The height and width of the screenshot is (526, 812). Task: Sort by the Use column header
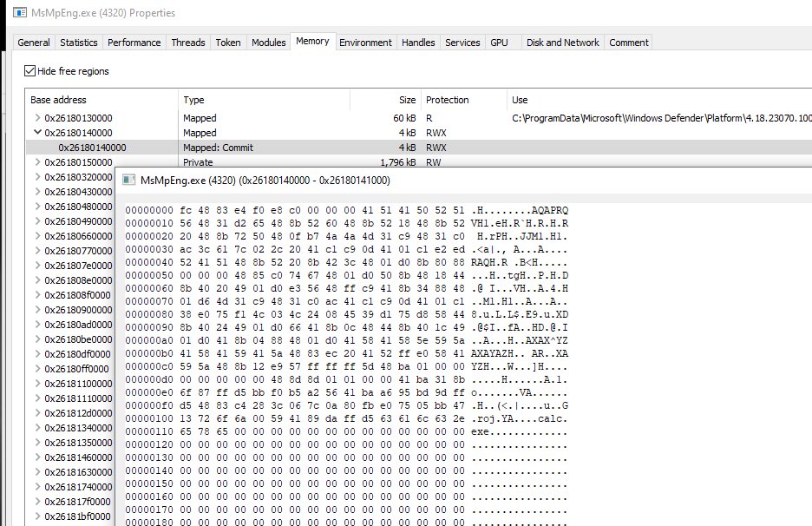659,100
